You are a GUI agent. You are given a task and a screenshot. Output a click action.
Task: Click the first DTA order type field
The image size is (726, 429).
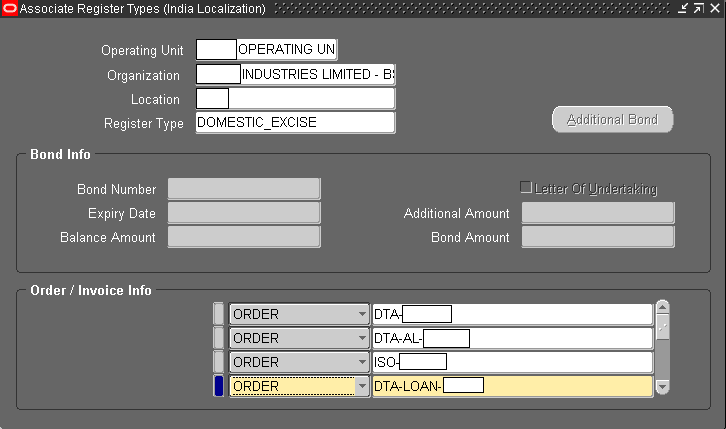click(513, 314)
